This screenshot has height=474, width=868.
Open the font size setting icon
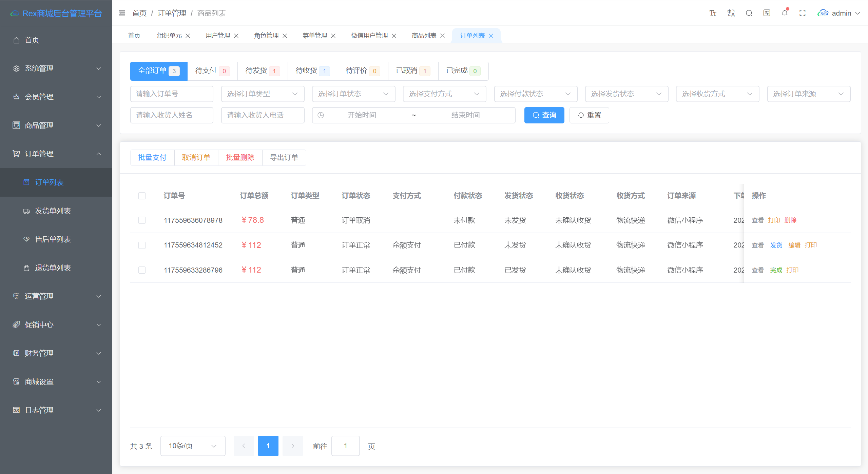coord(713,13)
